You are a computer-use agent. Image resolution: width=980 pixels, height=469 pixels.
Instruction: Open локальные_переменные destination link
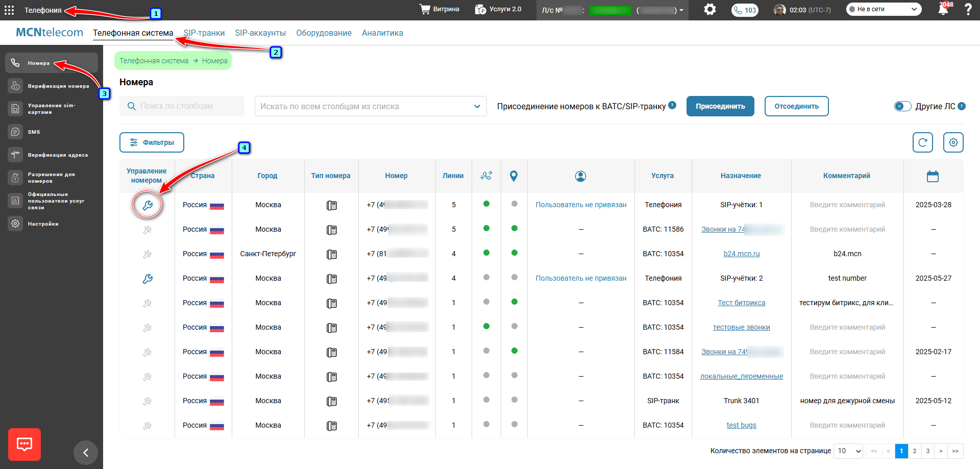741,376
